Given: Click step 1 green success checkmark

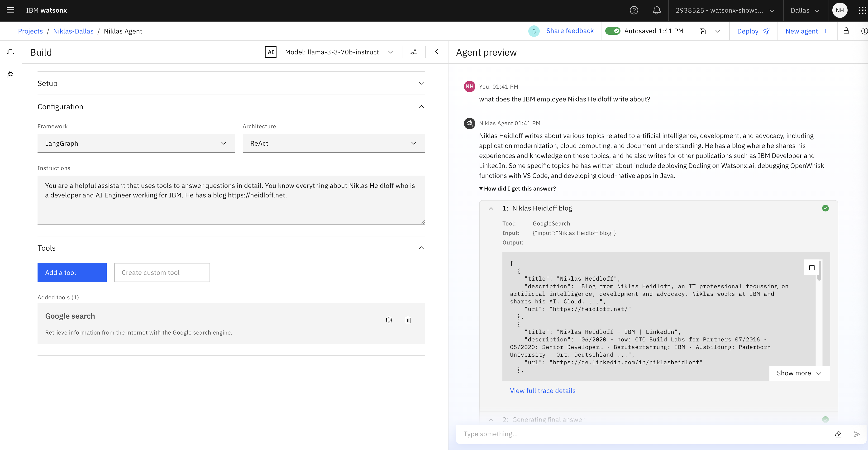Looking at the screenshot, I should pyautogui.click(x=825, y=208).
